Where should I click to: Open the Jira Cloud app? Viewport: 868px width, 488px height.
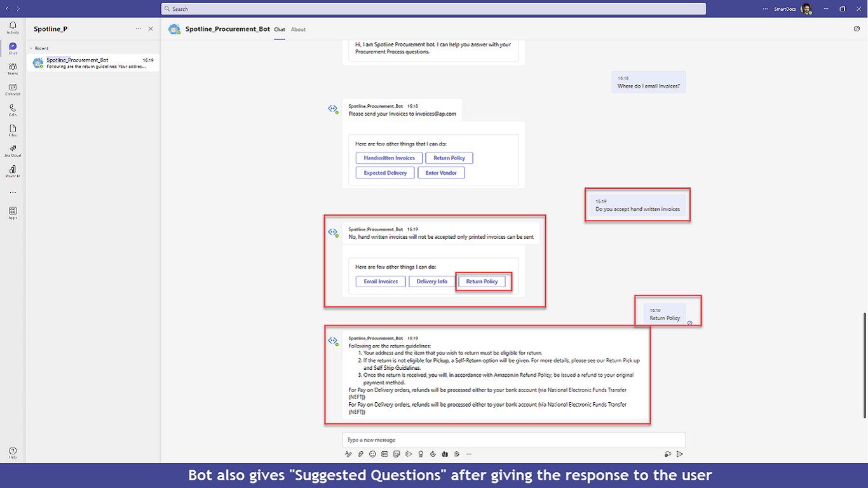(x=13, y=151)
